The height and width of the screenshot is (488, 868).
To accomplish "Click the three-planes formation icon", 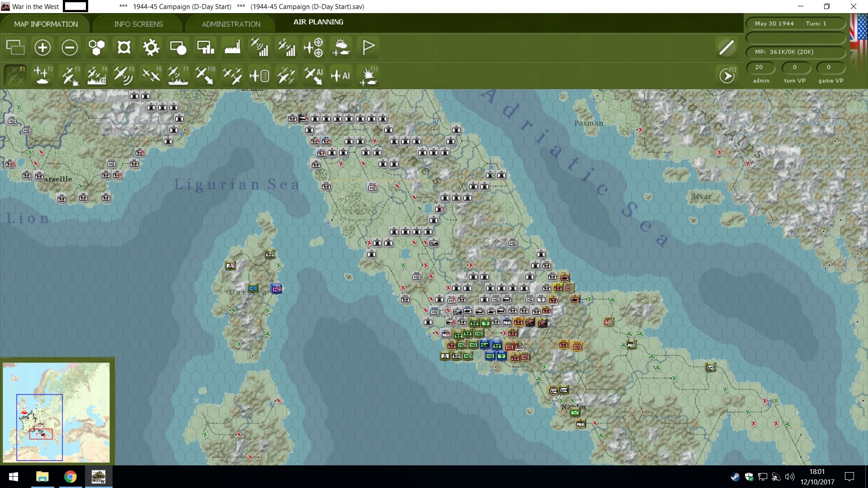I will click(232, 75).
